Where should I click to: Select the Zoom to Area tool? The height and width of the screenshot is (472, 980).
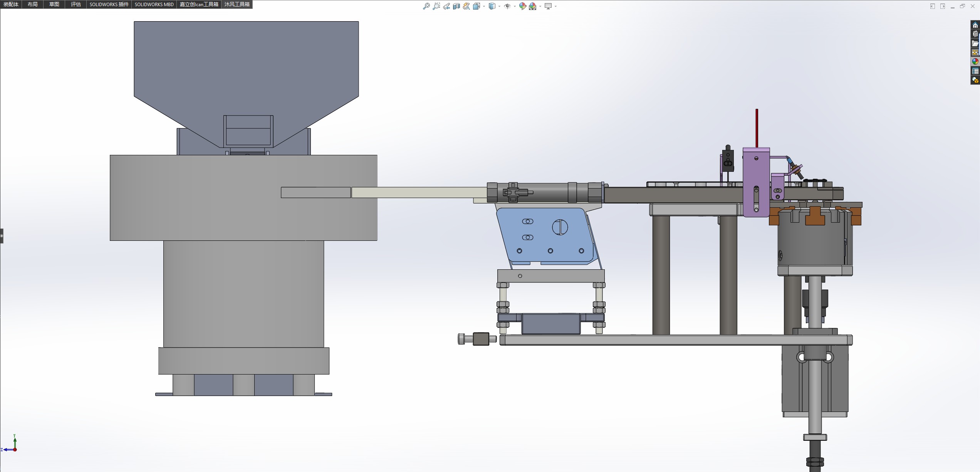436,6
